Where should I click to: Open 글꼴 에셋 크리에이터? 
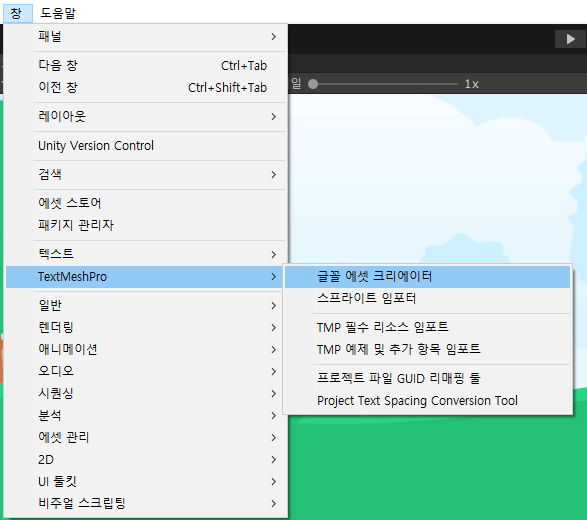(428, 277)
